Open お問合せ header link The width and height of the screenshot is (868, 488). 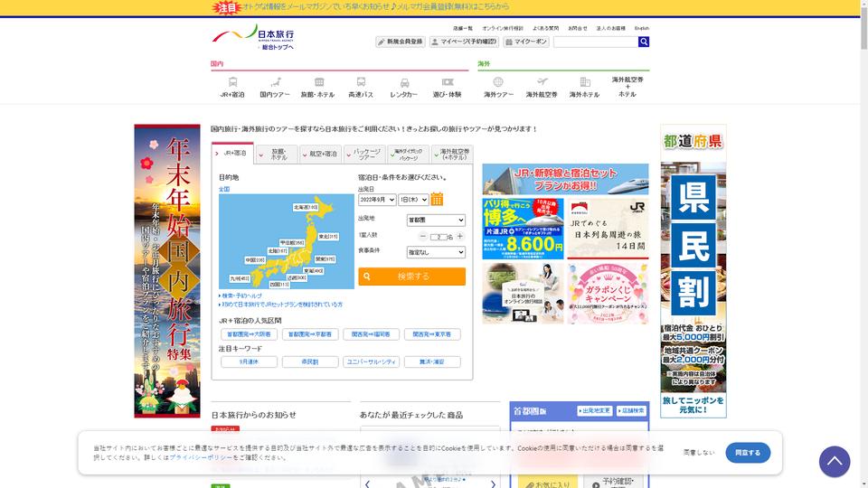(578, 28)
